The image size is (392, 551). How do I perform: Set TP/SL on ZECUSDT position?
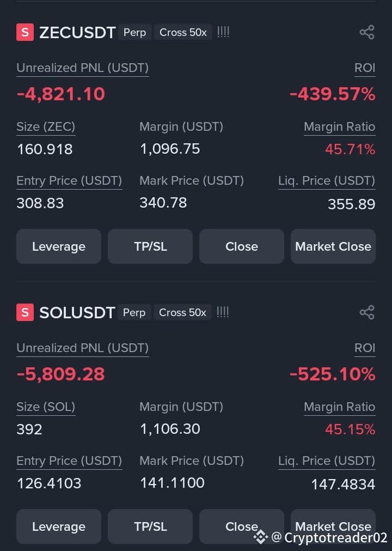pos(150,246)
